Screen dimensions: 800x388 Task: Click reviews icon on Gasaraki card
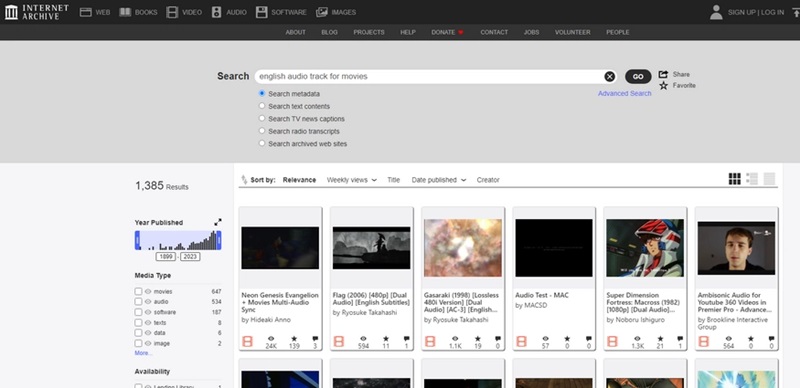coord(497,338)
